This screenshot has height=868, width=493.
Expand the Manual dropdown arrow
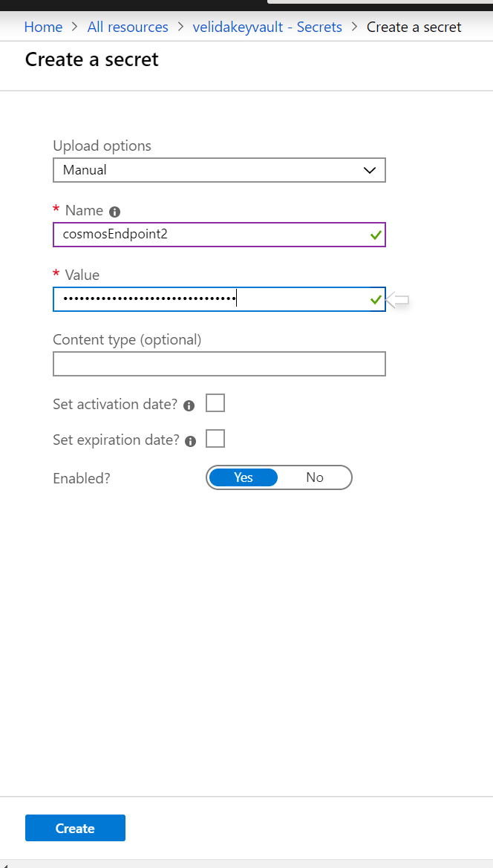[x=369, y=171]
